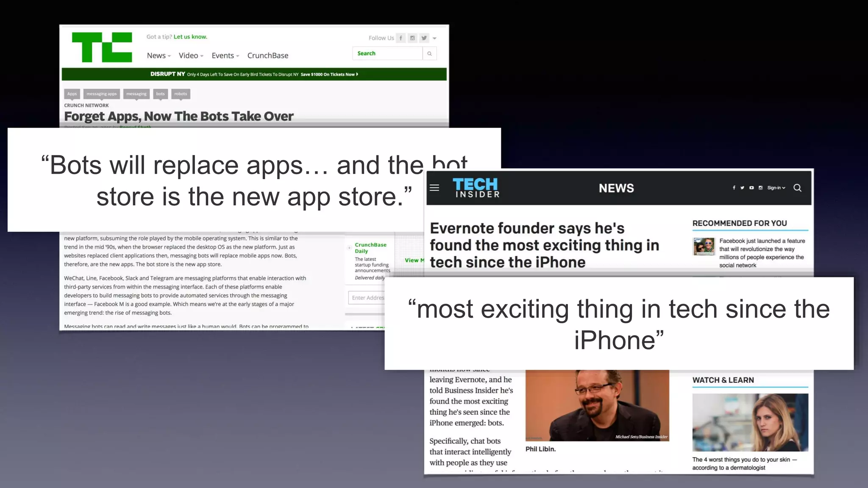Viewport: 868px width, 488px height.
Task: Open the News dropdown on TechCrunch
Action: 159,55
